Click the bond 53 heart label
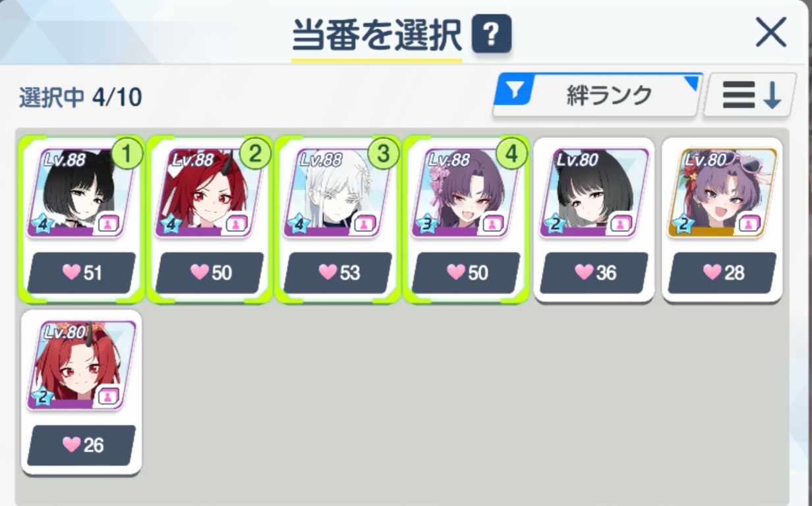Screen dimensions: 812x506 coord(337,273)
